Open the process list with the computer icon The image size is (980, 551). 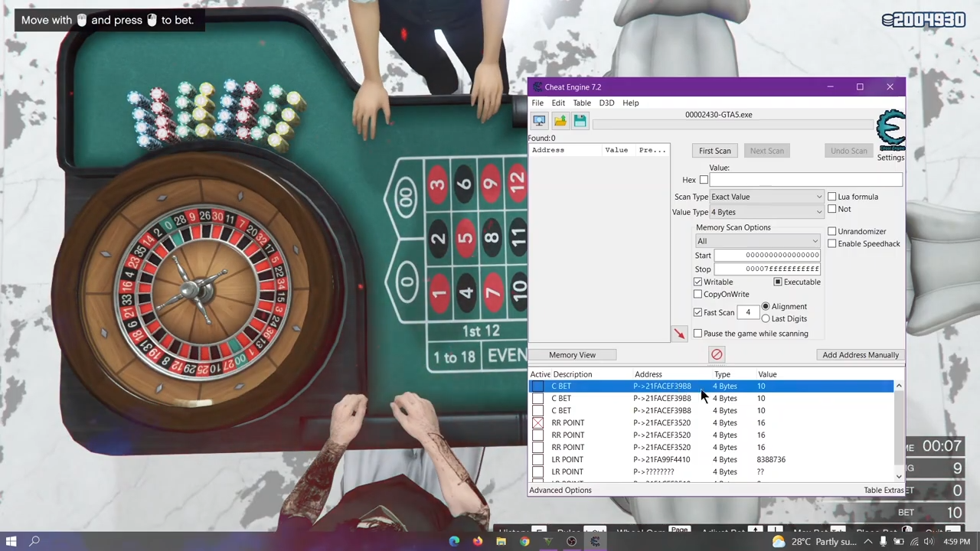tap(539, 120)
